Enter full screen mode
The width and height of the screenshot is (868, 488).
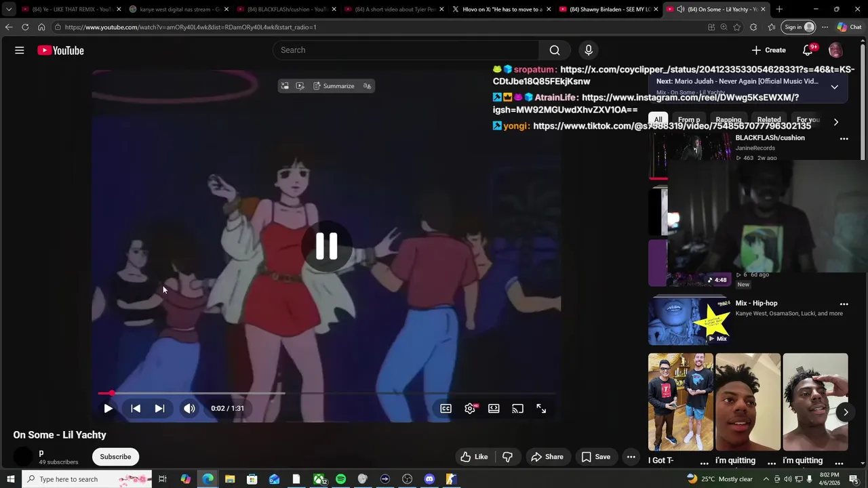541,409
